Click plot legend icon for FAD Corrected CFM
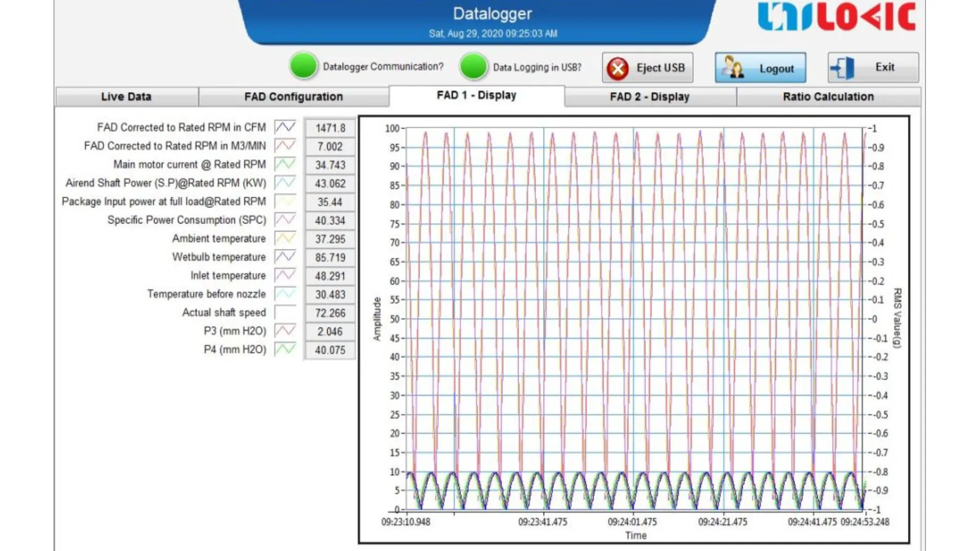Viewport: 980px width, 551px height. point(285,127)
